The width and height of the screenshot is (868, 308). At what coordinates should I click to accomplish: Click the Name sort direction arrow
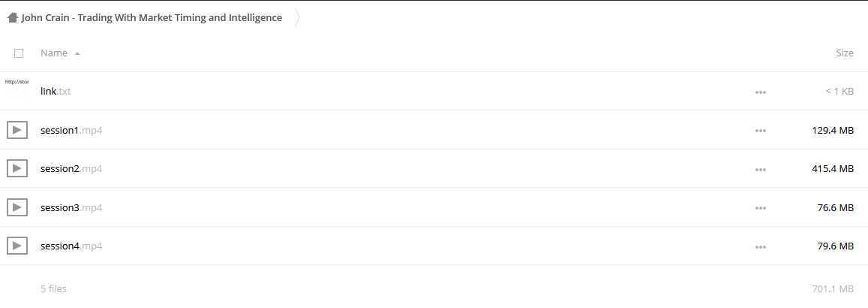[x=77, y=54]
